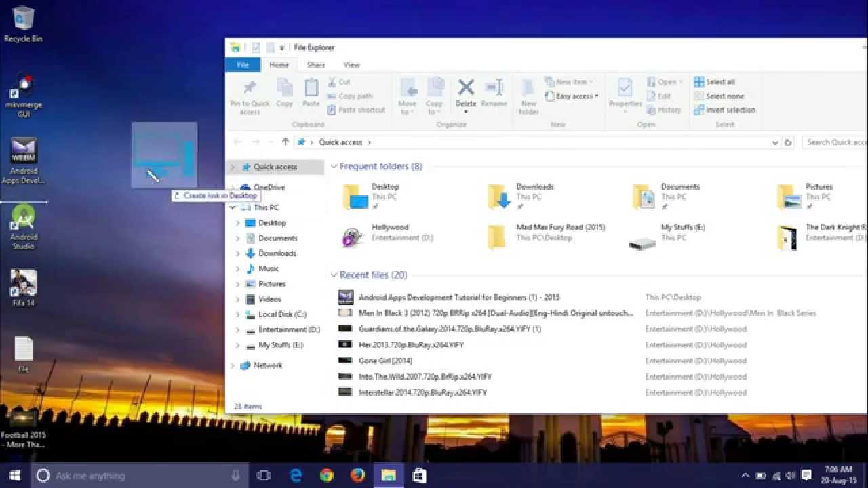This screenshot has height=488, width=868.
Task: Open the Easy access dropdown
Action: click(572, 96)
